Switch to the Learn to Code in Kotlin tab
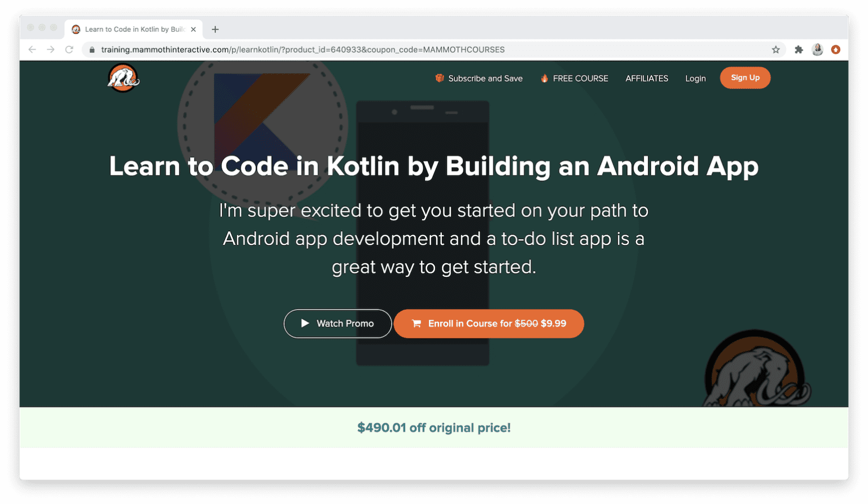The width and height of the screenshot is (868, 504). pos(134,29)
